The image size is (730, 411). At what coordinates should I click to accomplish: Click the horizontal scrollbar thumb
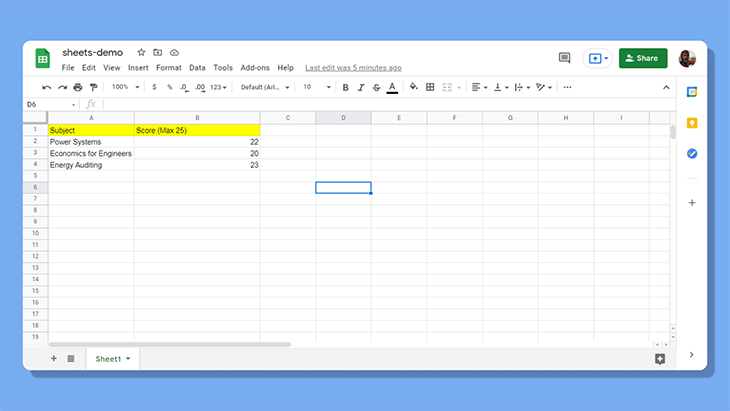pos(169,344)
